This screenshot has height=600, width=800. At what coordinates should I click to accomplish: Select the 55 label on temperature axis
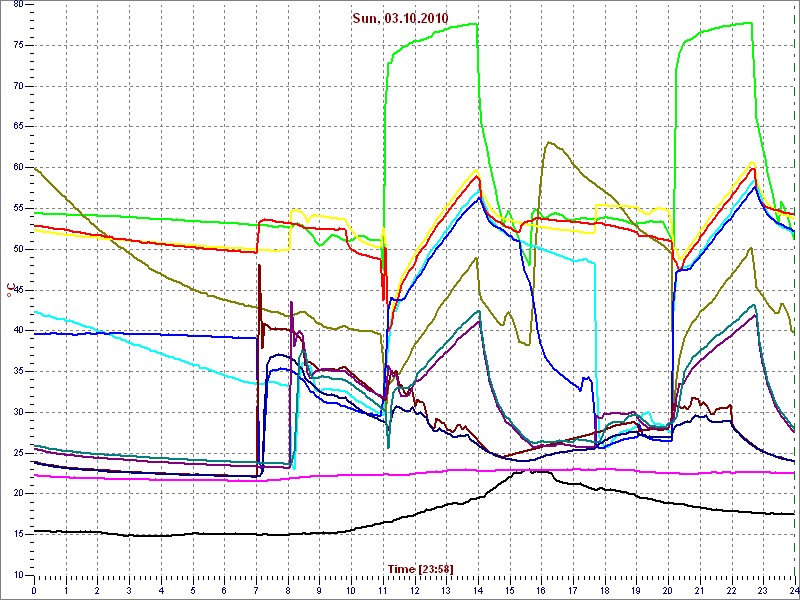[17, 208]
